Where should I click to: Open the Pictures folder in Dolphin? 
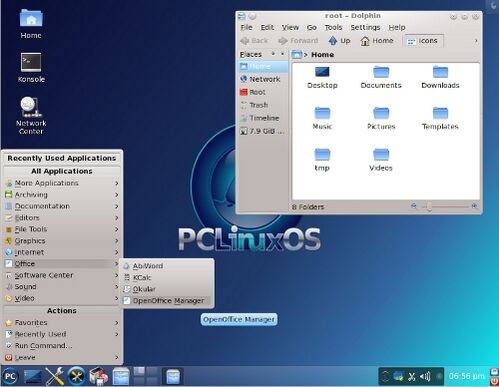click(381, 118)
